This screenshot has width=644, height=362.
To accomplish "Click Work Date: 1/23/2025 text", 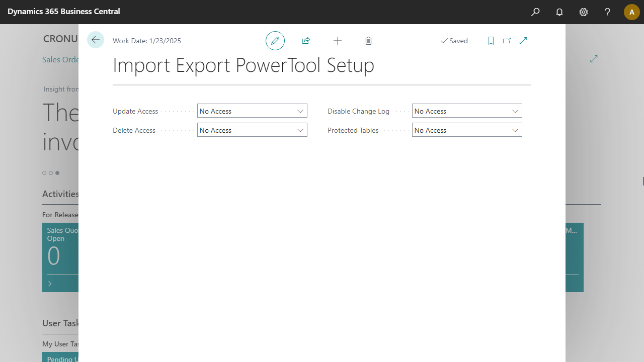I will click(147, 41).
